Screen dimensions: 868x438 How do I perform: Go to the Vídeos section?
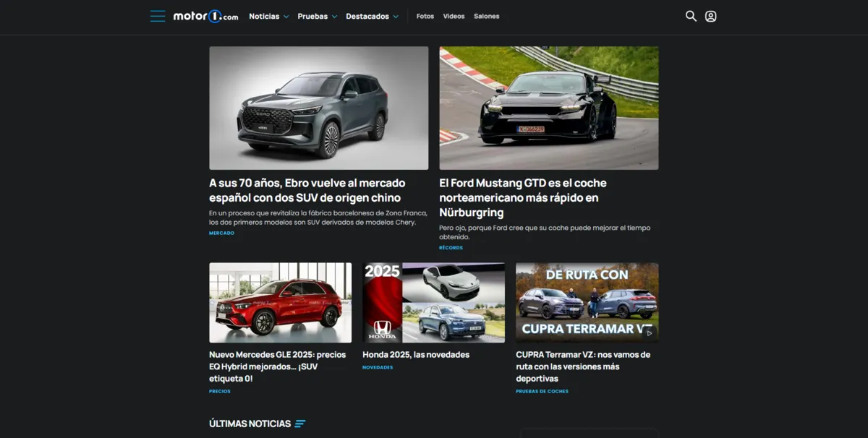coord(454,16)
